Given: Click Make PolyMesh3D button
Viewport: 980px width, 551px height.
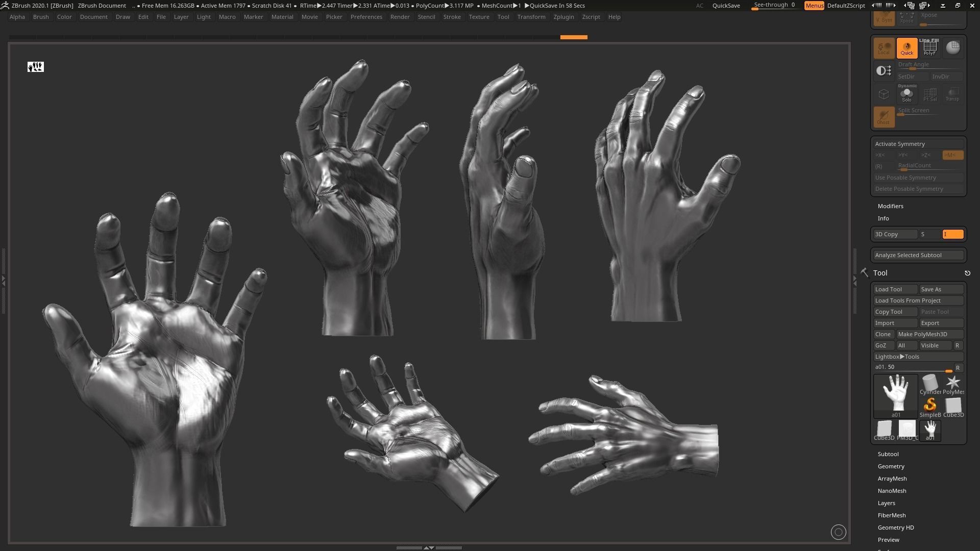Looking at the screenshot, I should [930, 334].
